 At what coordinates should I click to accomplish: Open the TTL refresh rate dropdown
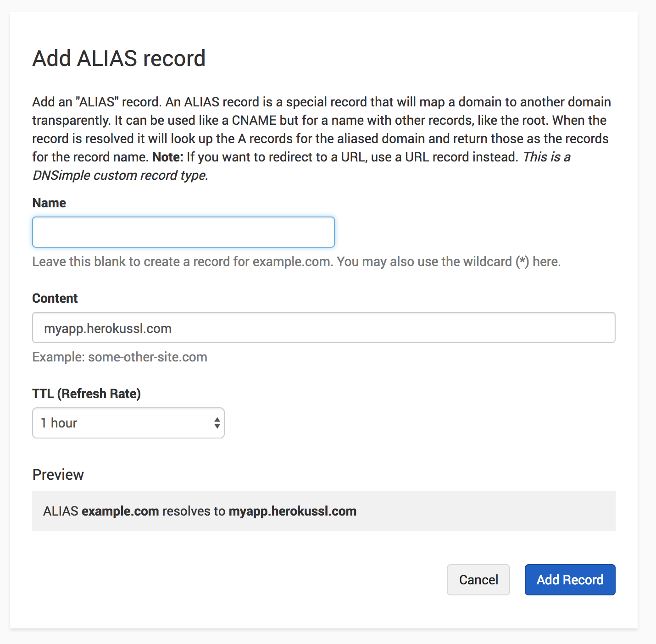tap(128, 423)
